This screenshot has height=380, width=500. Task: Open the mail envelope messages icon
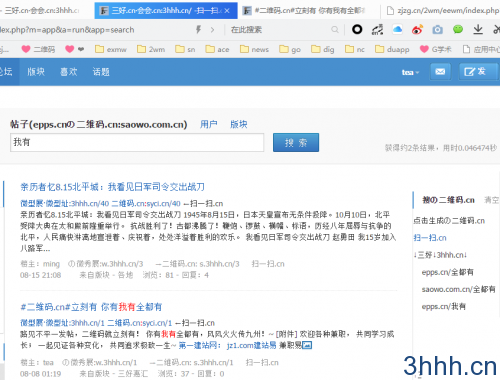tap(440, 71)
